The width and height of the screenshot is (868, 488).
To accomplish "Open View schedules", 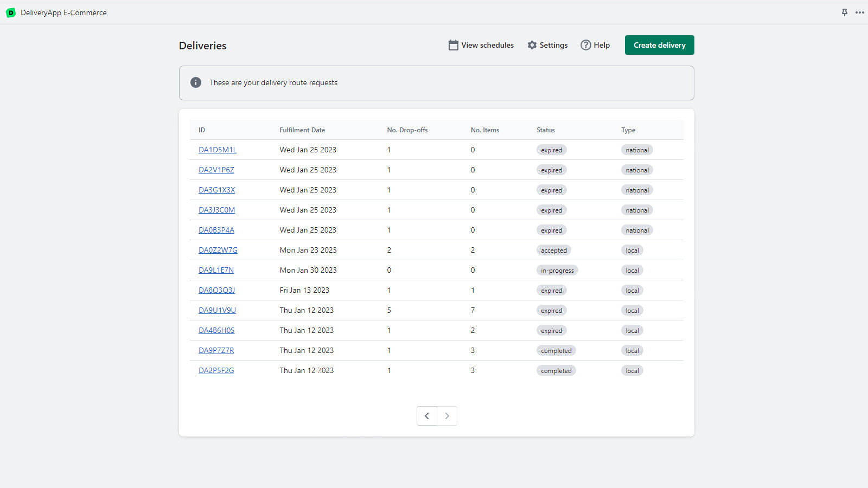I will (x=481, y=45).
